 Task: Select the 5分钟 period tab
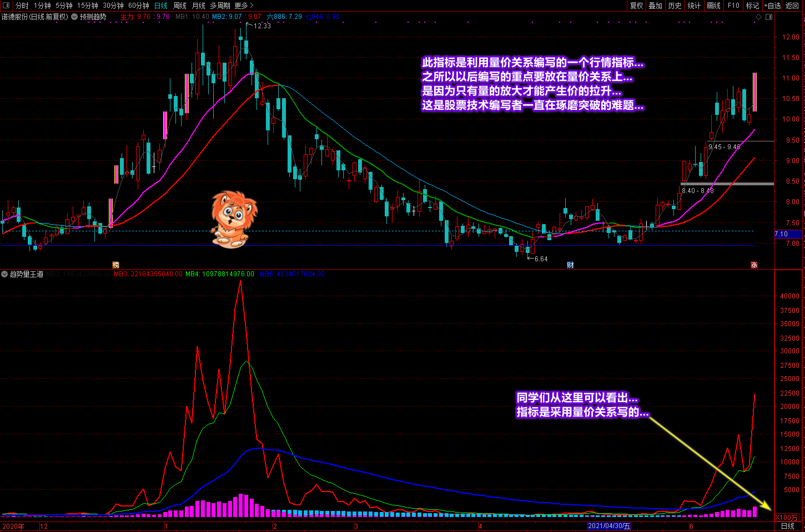coord(64,6)
